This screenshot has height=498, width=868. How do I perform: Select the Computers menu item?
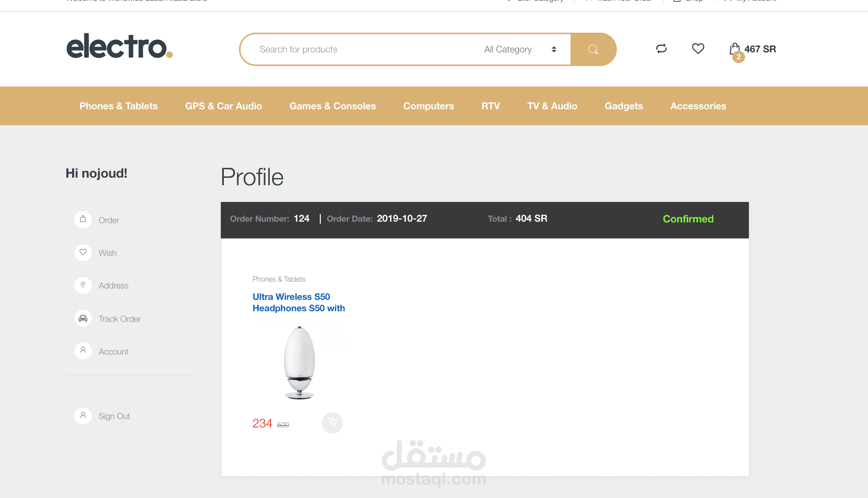(x=428, y=106)
